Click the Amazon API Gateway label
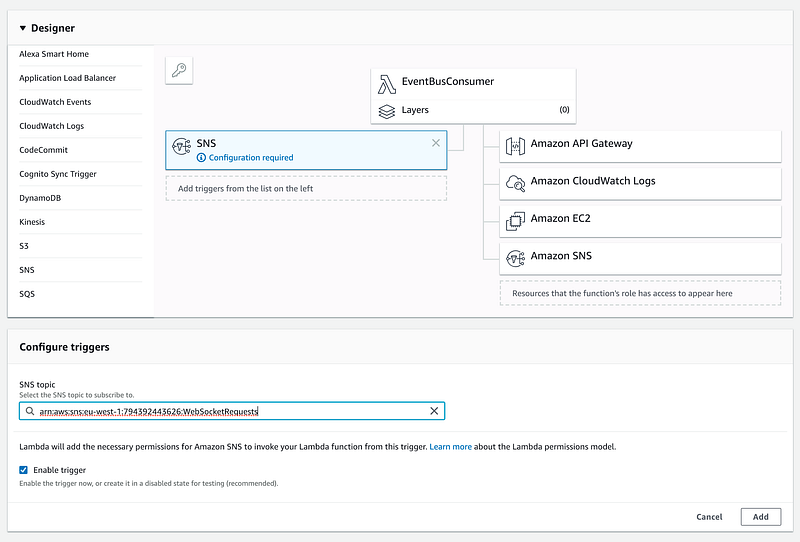 click(581, 143)
